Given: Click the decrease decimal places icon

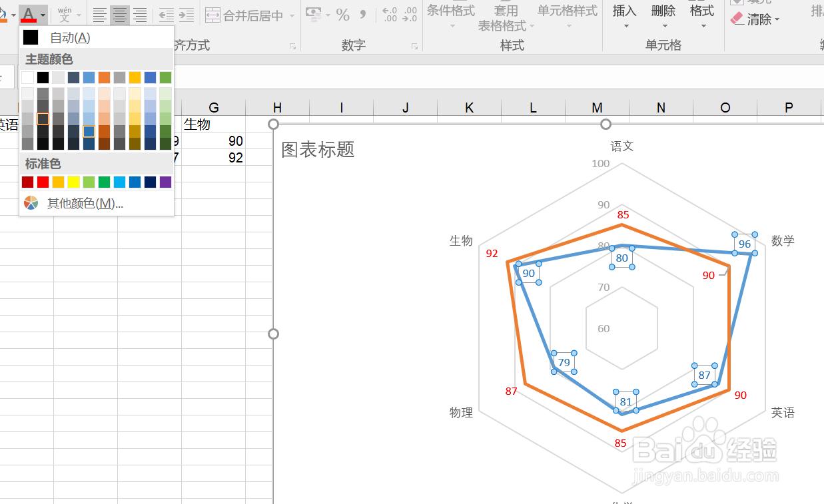Looking at the screenshot, I should [x=410, y=15].
